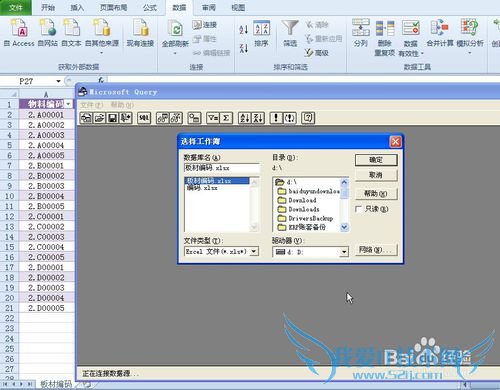Viewport: 500px width, 390px height.
Task: Click the Query Now exclamation icon
Action: coord(276,118)
